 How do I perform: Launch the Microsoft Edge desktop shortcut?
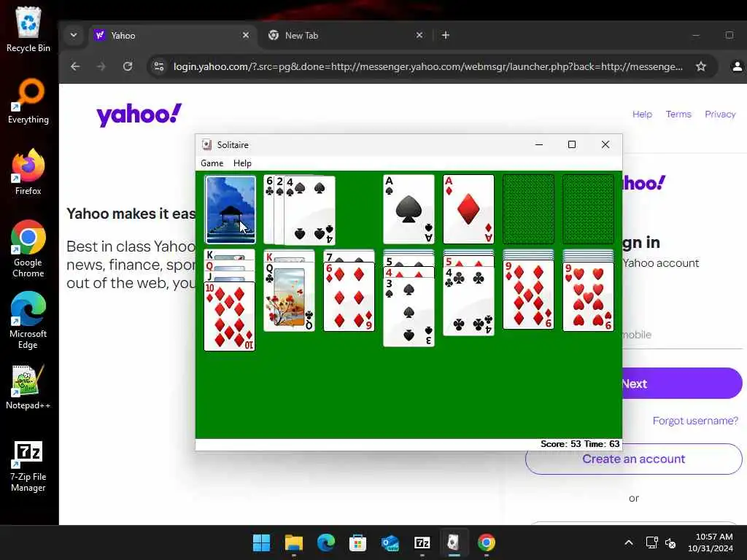[x=28, y=320]
